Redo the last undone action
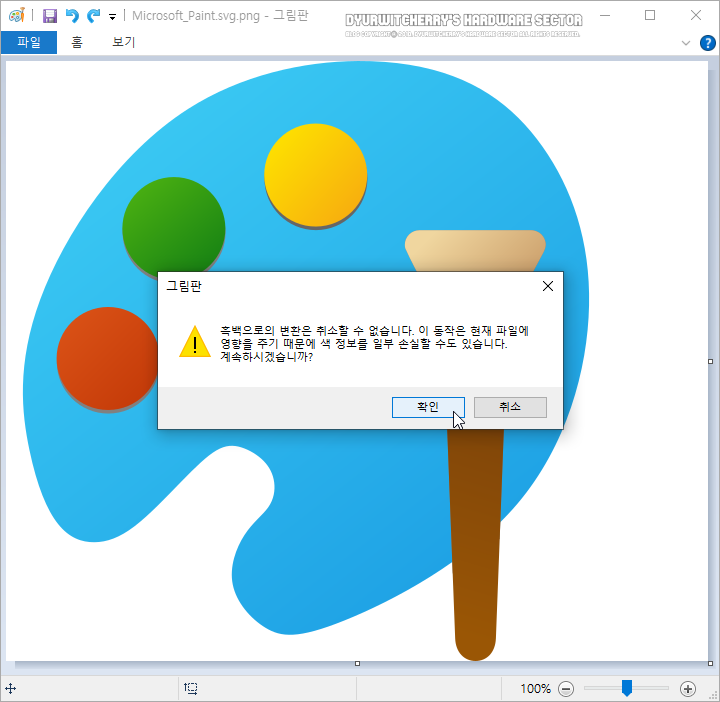 (94, 16)
